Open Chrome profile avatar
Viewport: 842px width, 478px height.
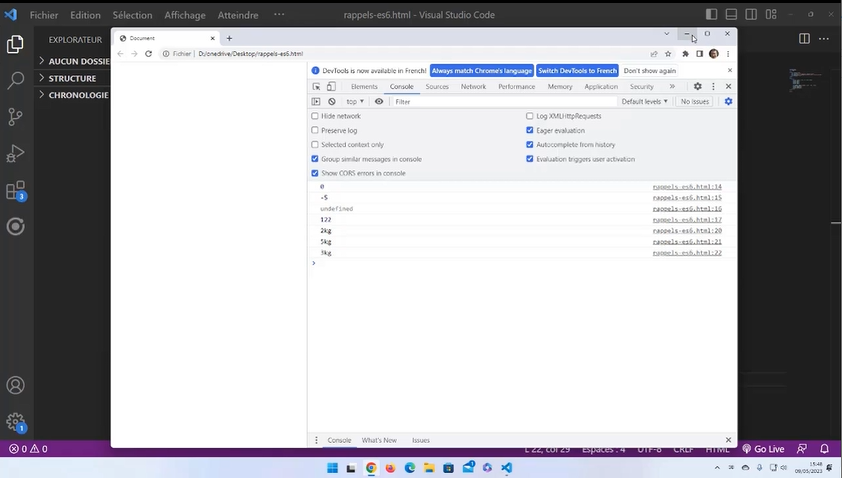click(x=714, y=54)
